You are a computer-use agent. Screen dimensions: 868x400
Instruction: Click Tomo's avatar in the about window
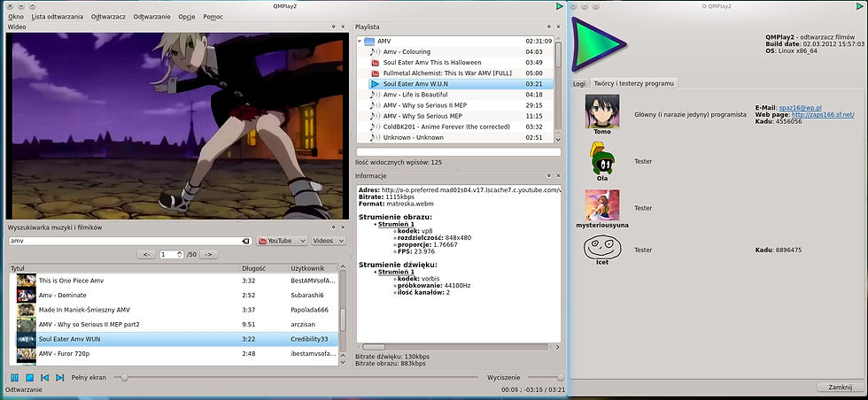point(602,111)
